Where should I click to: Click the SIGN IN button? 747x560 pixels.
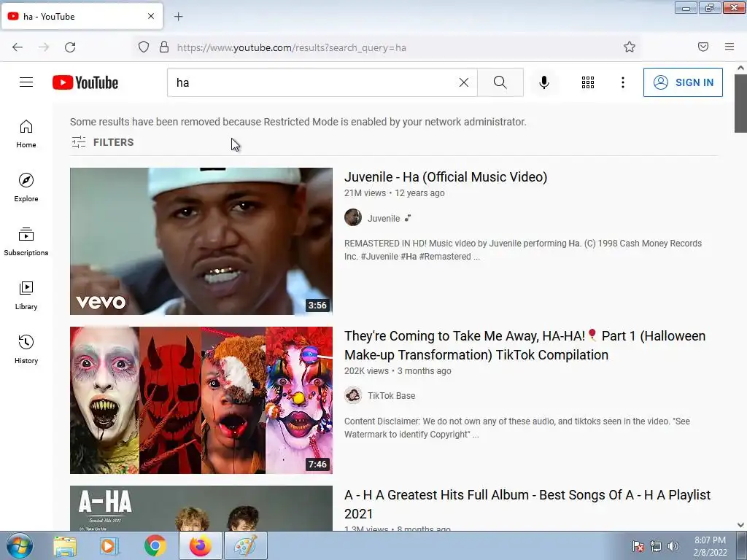pos(683,82)
